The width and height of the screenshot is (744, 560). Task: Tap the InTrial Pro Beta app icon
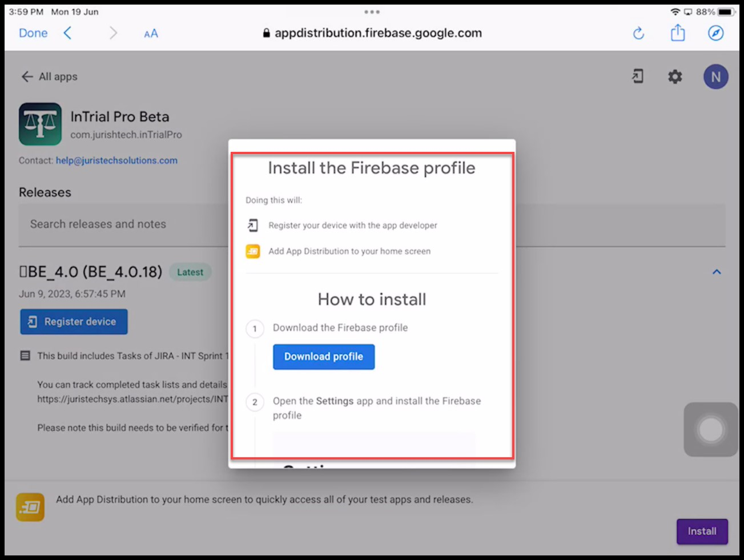click(x=40, y=124)
